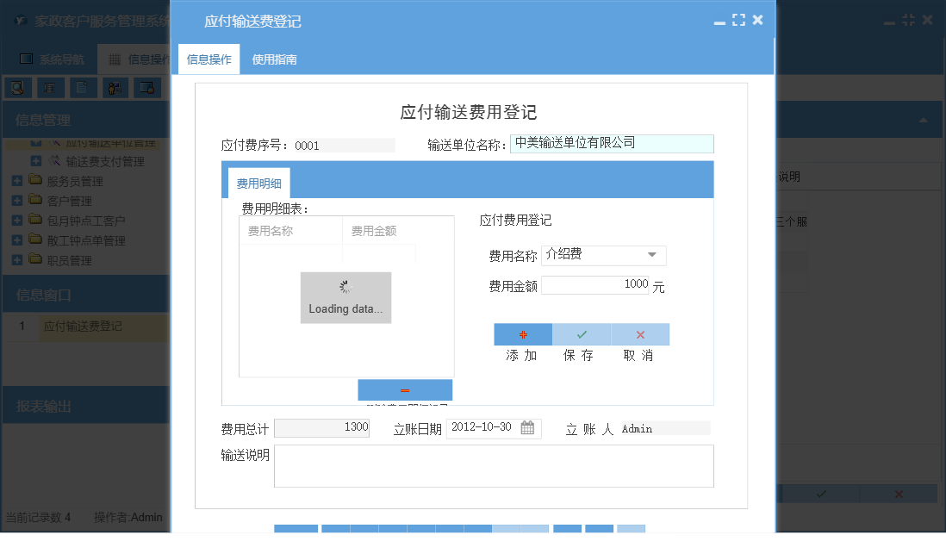Click the 添加 red plus icon

click(x=522, y=334)
